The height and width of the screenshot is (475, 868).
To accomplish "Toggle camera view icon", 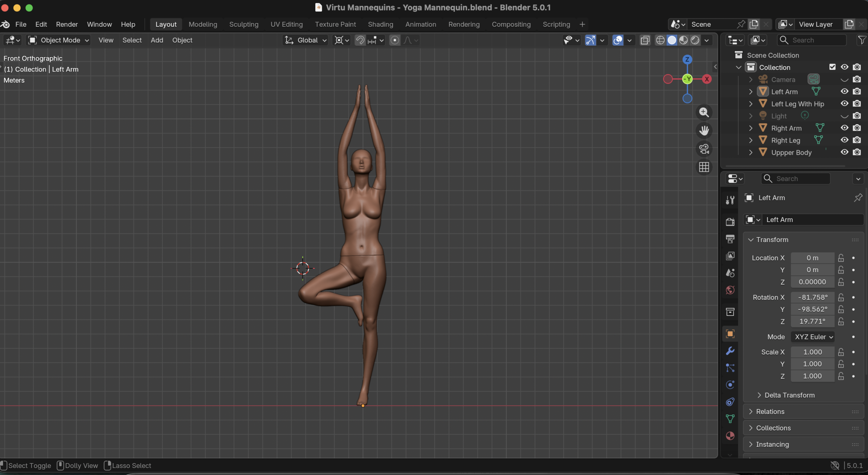I will [704, 149].
